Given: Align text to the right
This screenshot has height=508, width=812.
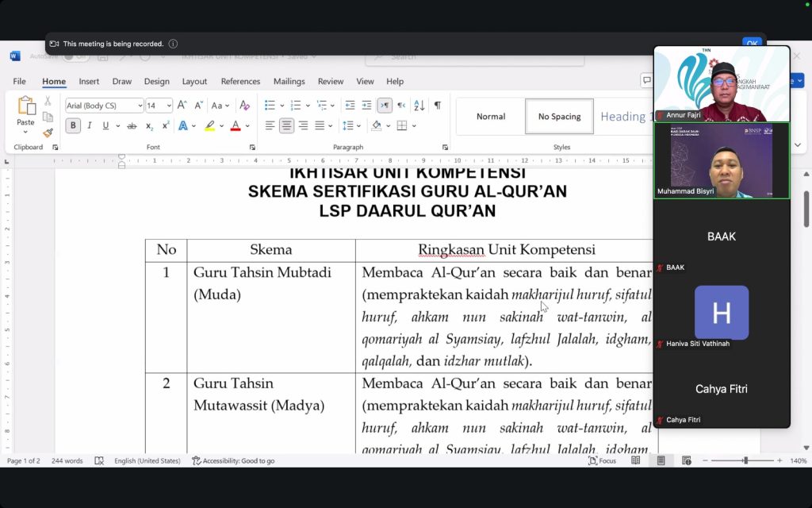Looking at the screenshot, I should 303,126.
